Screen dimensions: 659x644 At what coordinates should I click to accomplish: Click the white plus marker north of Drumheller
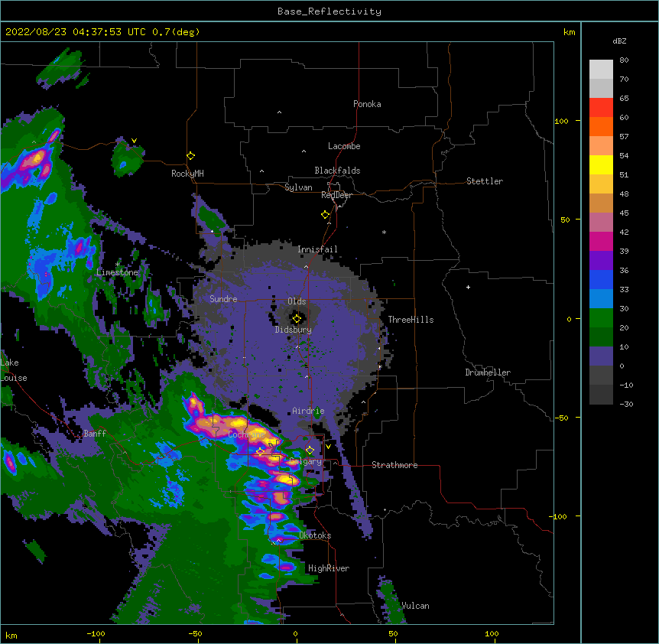click(468, 287)
